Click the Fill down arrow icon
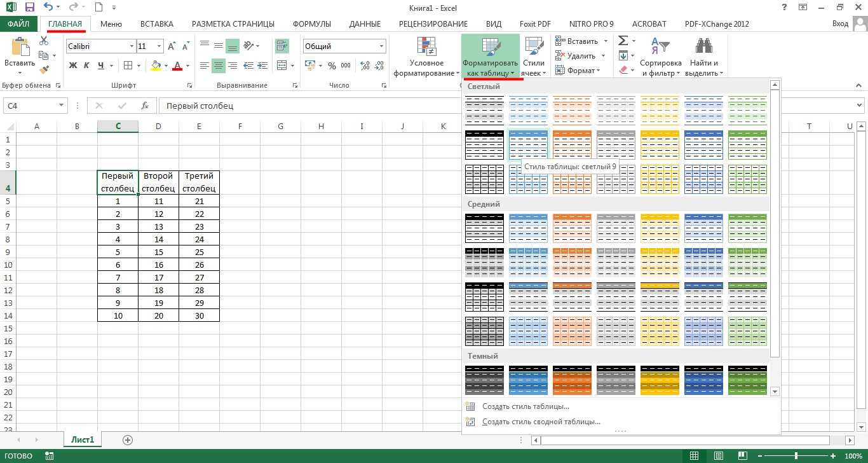 click(x=623, y=55)
